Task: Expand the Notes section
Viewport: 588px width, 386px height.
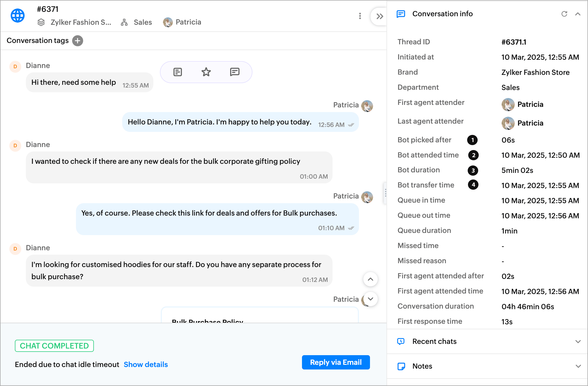Action: coord(578,366)
